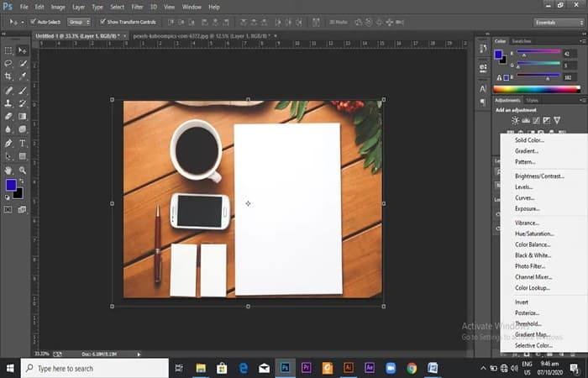Choose Invert from the popup menu
The width and height of the screenshot is (588, 378).
[x=522, y=302]
